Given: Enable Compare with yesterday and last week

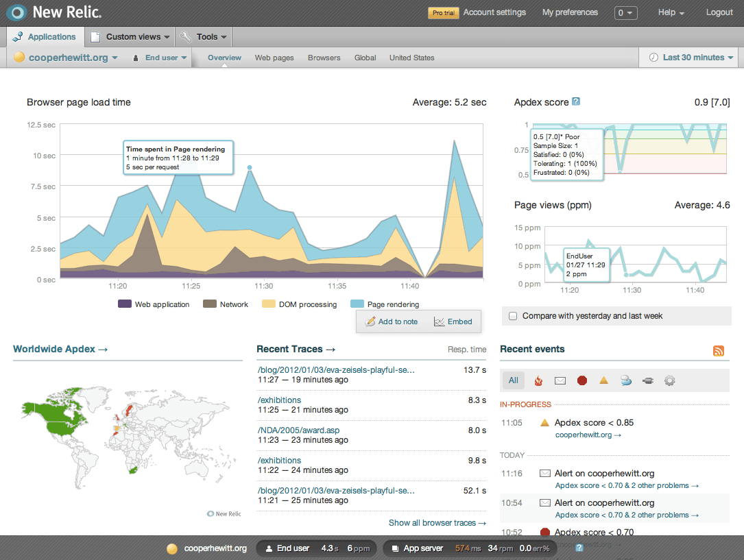Looking at the screenshot, I should click(x=513, y=316).
